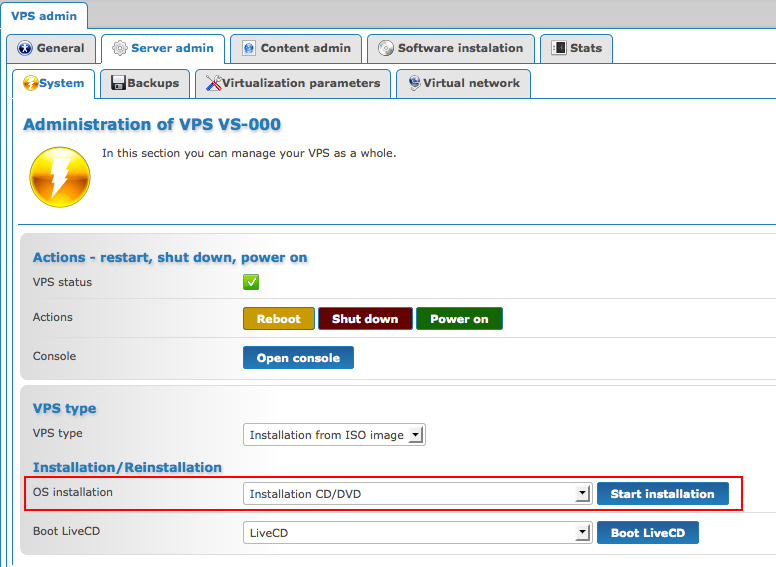Select the Backups sub-tab
This screenshot has height=567, width=776.
pyautogui.click(x=145, y=84)
